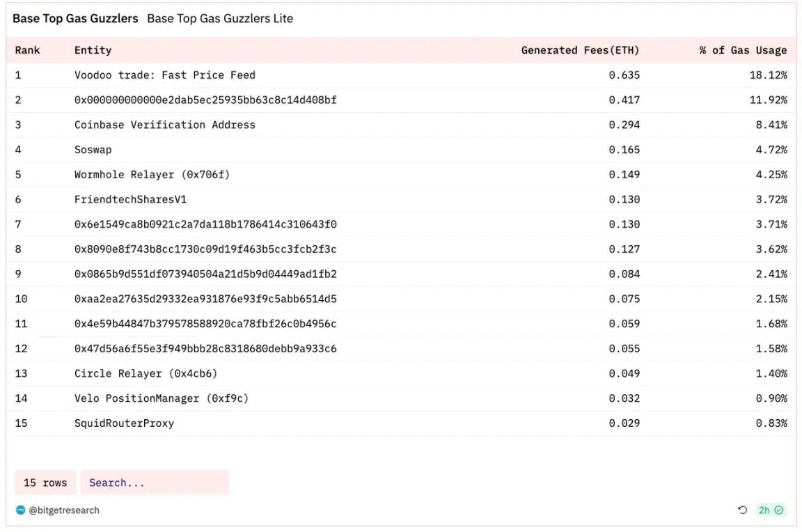Select the Soswap entity cell
This screenshot has height=532, width=802.
pos(93,150)
